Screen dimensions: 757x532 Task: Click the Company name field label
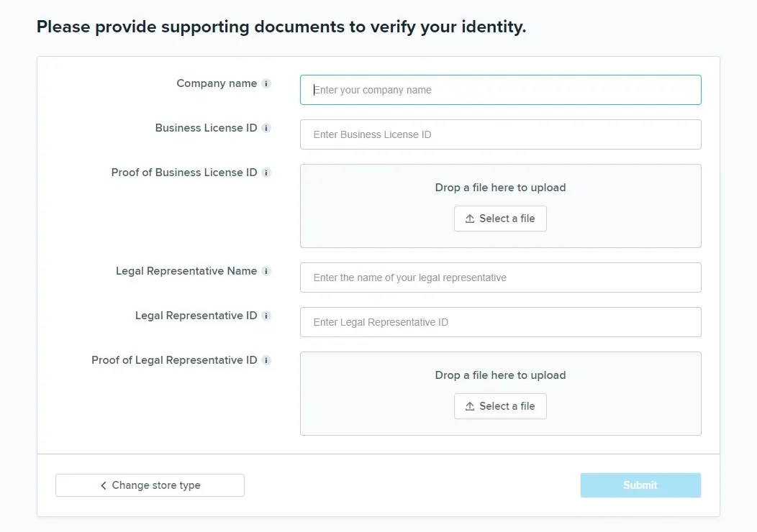pyautogui.click(x=217, y=83)
